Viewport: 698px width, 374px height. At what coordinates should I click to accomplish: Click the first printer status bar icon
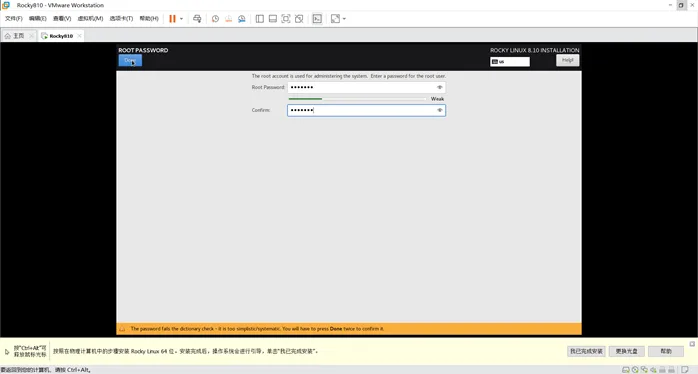pos(662,370)
